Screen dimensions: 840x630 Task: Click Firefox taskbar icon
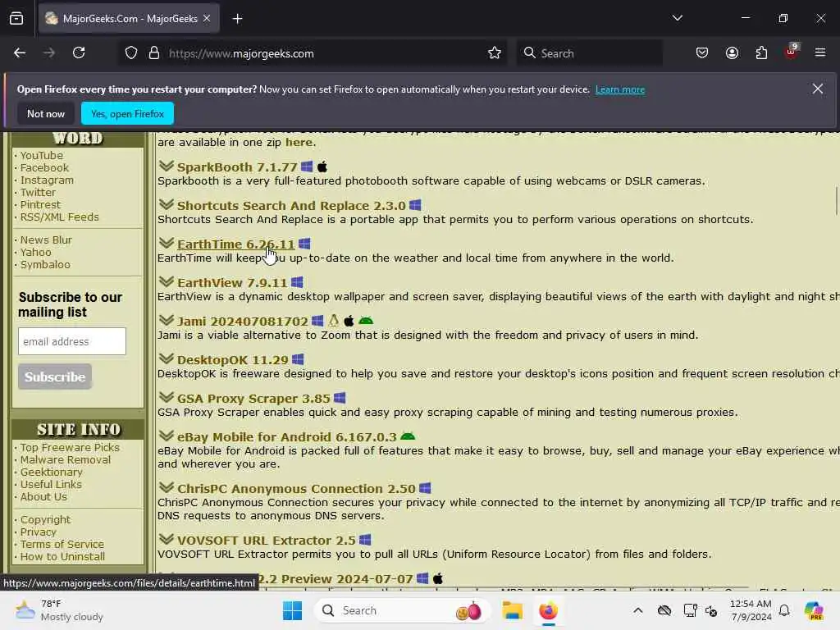[x=548, y=610]
